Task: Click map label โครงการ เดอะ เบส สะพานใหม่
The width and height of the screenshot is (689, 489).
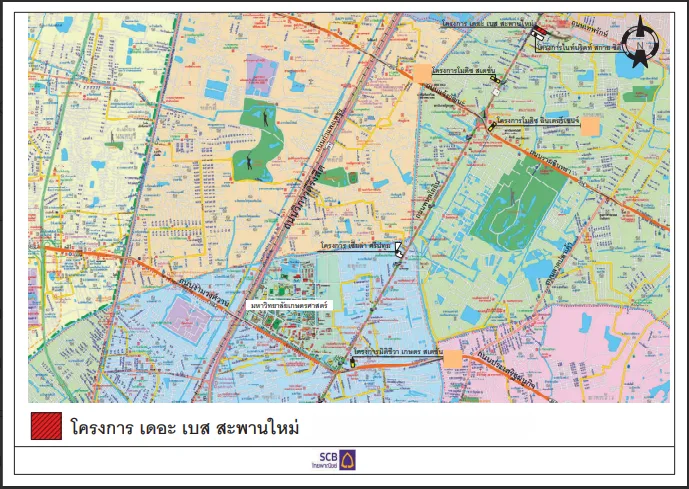Action: pyautogui.click(x=486, y=23)
